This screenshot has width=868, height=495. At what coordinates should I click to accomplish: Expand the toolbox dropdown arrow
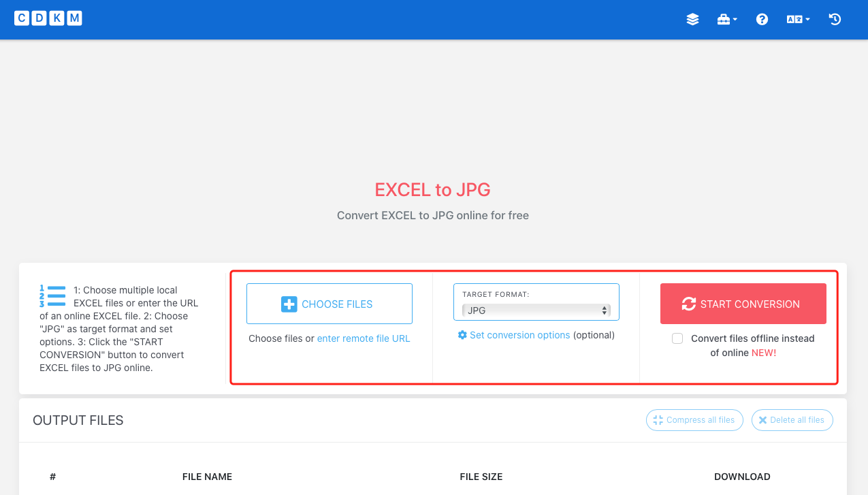coord(735,19)
